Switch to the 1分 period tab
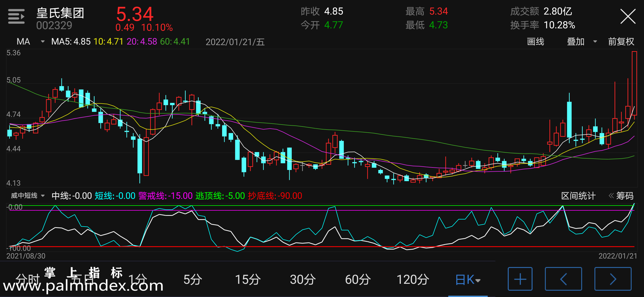This screenshot has height=297, width=644. pyautogui.click(x=138, y=280)
